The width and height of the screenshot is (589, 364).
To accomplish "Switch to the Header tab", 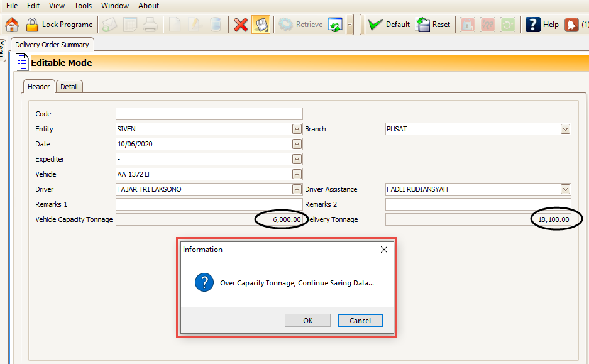I will tap(39, 87).
